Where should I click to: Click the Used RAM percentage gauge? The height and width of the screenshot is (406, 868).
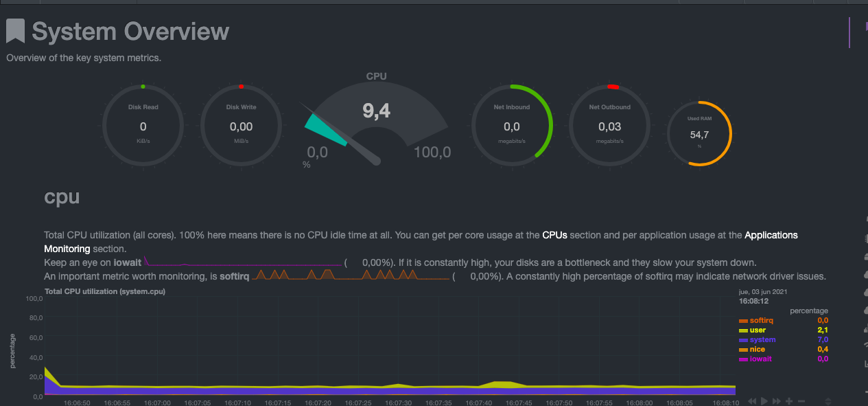tap(699, 133)
